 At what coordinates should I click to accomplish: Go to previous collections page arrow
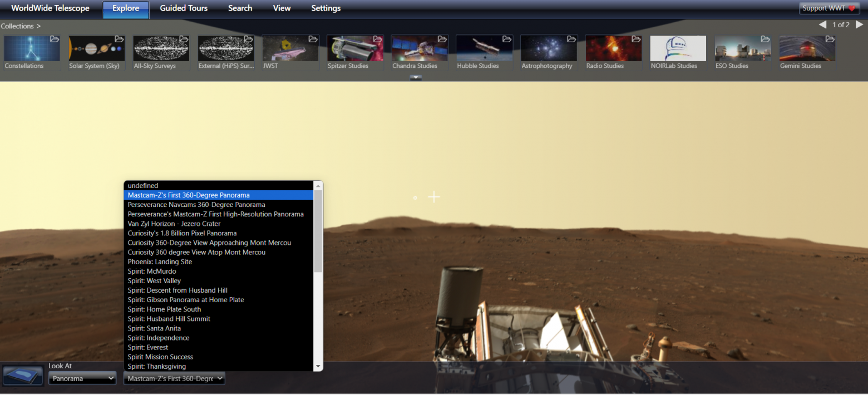[x=822, y=24]
